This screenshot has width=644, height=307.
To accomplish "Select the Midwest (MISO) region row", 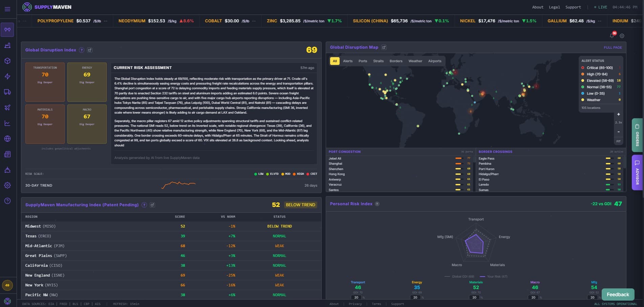I will (x=171, y=226).
